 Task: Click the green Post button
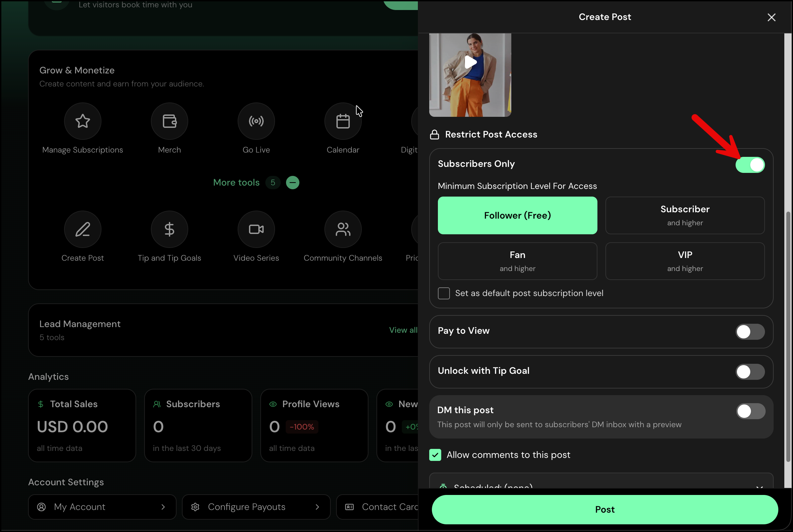605,510
